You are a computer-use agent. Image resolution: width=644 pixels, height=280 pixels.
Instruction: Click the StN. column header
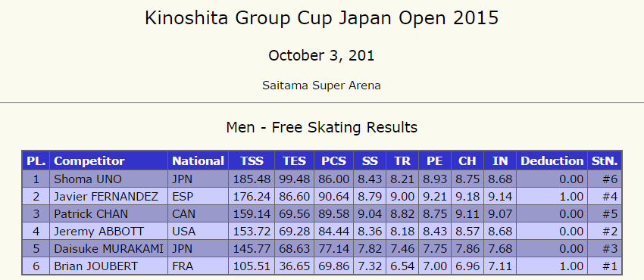pos(604,160)
